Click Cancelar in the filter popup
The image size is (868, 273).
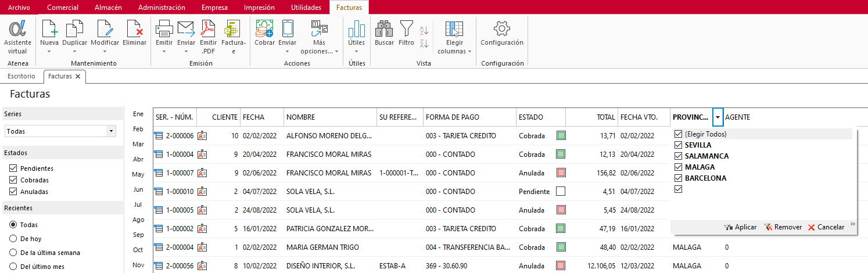(826, 227)
